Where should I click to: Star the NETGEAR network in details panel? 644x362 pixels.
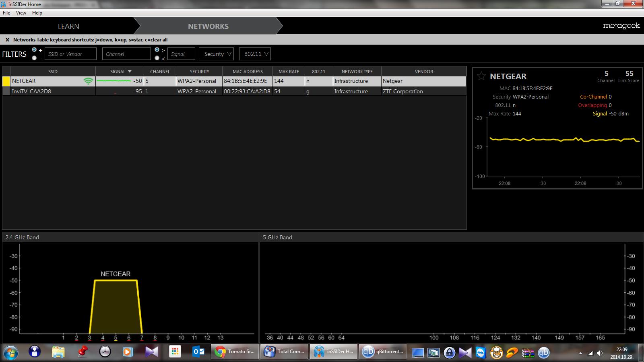click(x=481, y=76)
